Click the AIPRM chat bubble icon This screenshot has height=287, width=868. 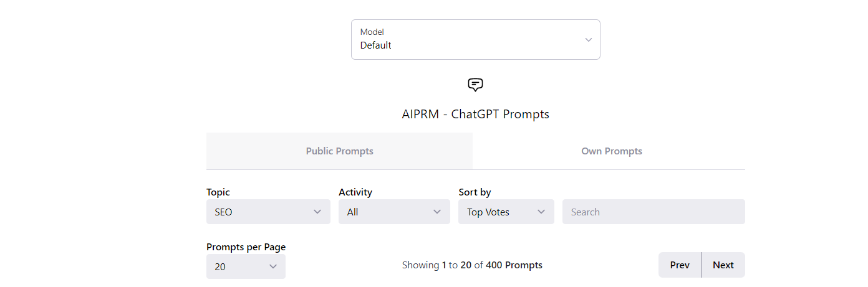[x=475, y=85]
